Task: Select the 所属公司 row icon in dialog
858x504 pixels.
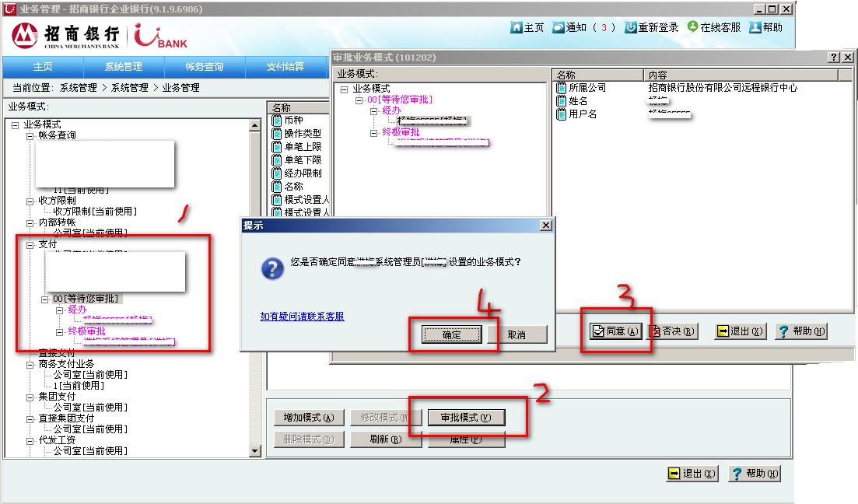Action: (x=562, y=88)
